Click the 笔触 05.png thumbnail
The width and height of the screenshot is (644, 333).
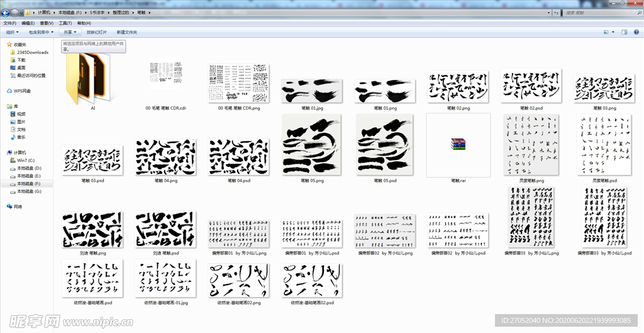[312, 146]
